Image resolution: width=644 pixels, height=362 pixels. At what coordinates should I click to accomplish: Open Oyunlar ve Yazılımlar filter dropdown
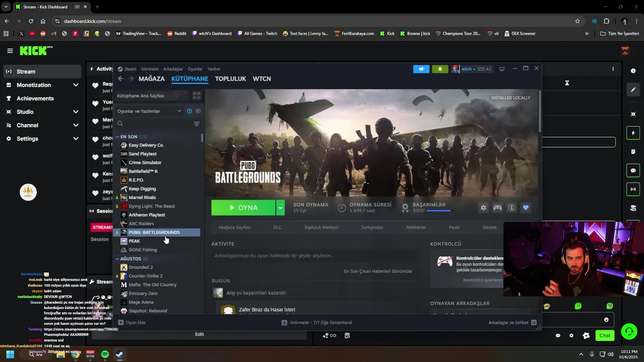coord(149,111)
